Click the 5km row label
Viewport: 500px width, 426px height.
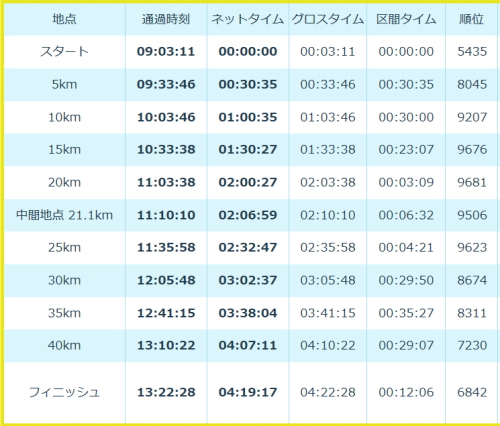coord(64,84)
